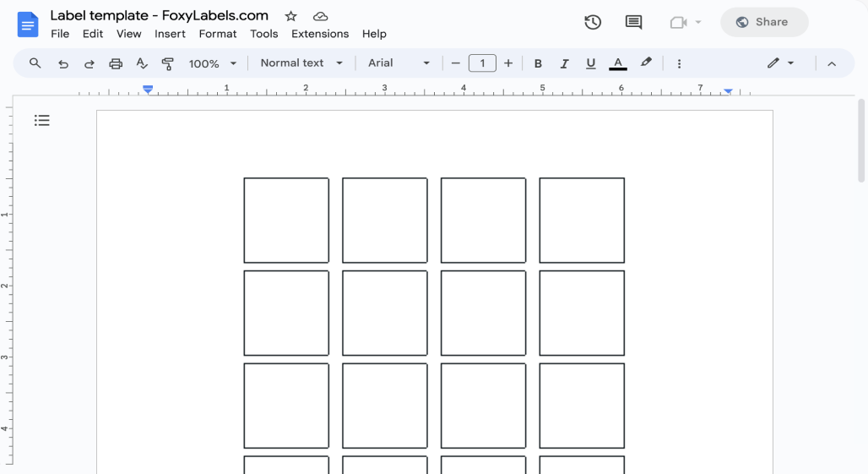The height and width of the screenshot is (474, 868).
Task: Decrease the font size
Action: coord(456,63)
